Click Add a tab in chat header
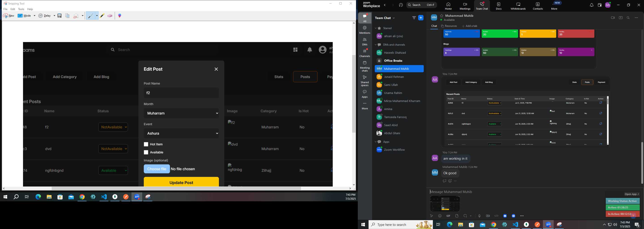This screenshot has width=644, height=229. tap(470, 26)
